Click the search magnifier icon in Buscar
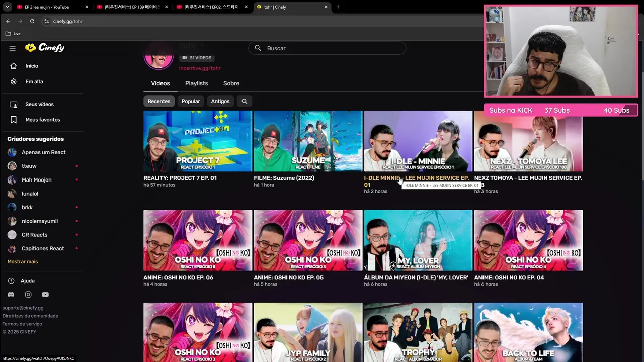644x362 pixels. [x=258, y=48]
